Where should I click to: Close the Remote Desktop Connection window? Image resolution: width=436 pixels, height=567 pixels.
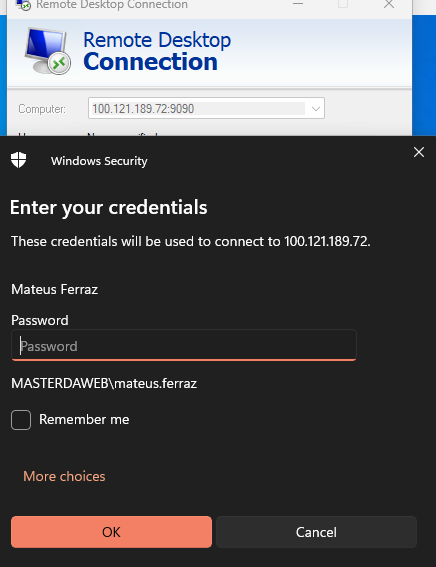click(x=389, y=4)
